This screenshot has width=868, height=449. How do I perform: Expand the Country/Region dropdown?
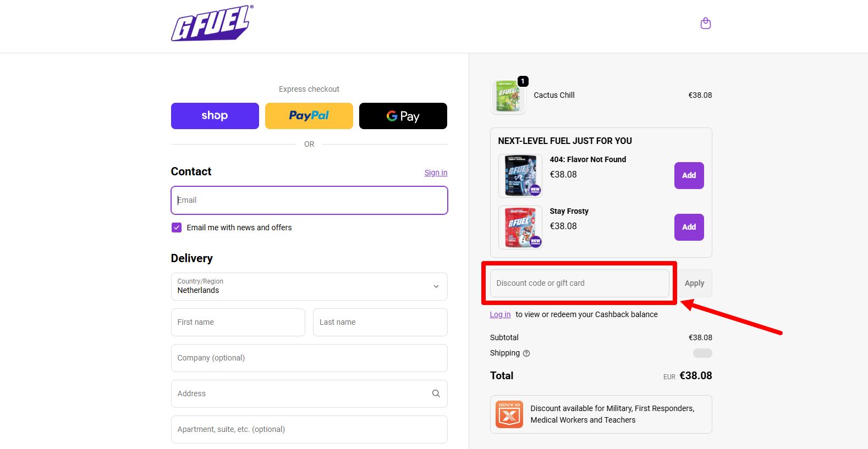pyautogui.click(x=309, y=286)
